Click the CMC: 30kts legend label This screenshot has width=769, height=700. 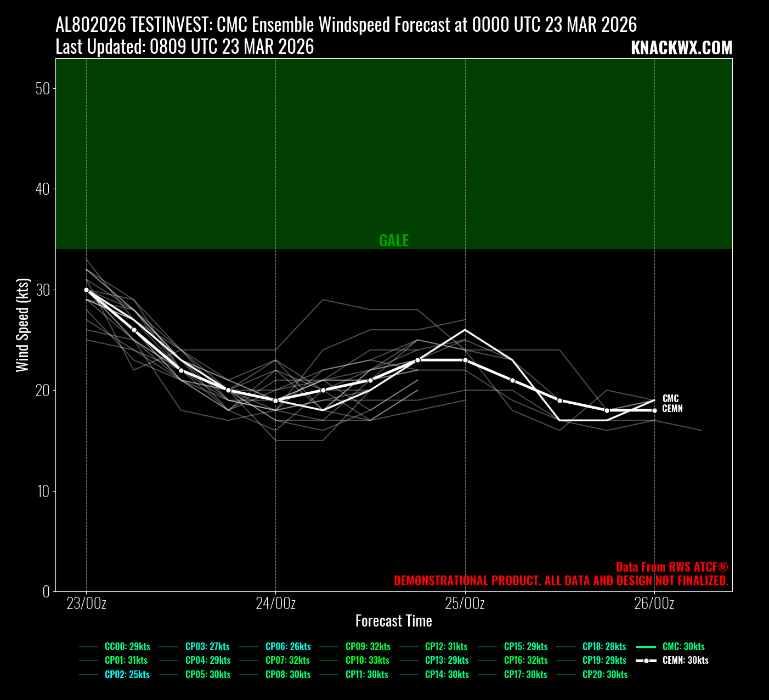683,647
